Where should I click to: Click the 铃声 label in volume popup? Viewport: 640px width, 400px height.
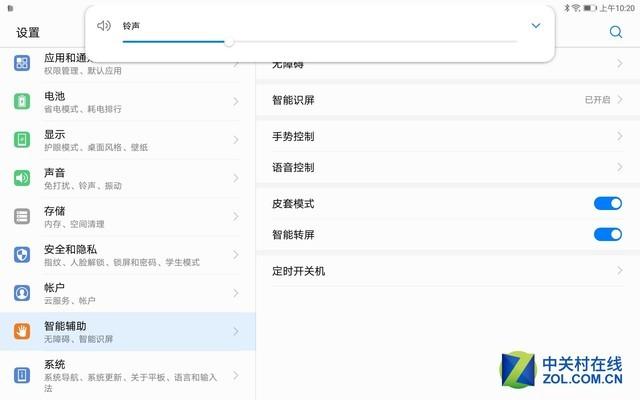pos(131,26)
